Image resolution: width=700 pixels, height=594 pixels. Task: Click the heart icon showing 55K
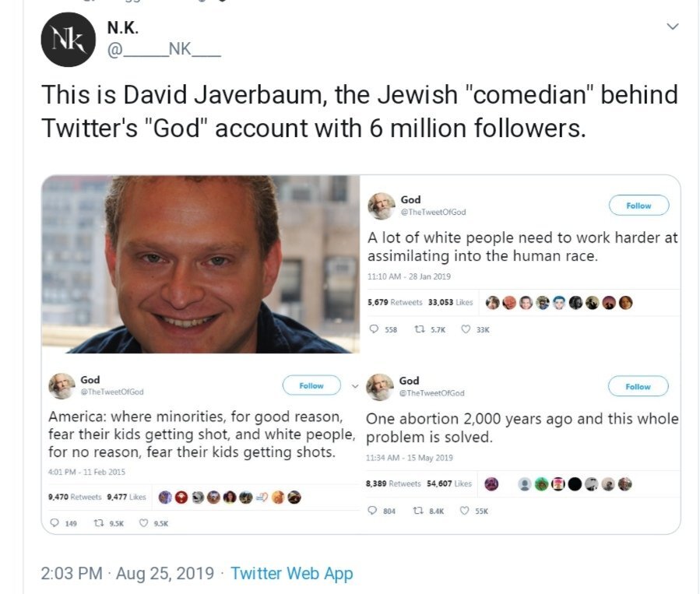click(466, 511)
